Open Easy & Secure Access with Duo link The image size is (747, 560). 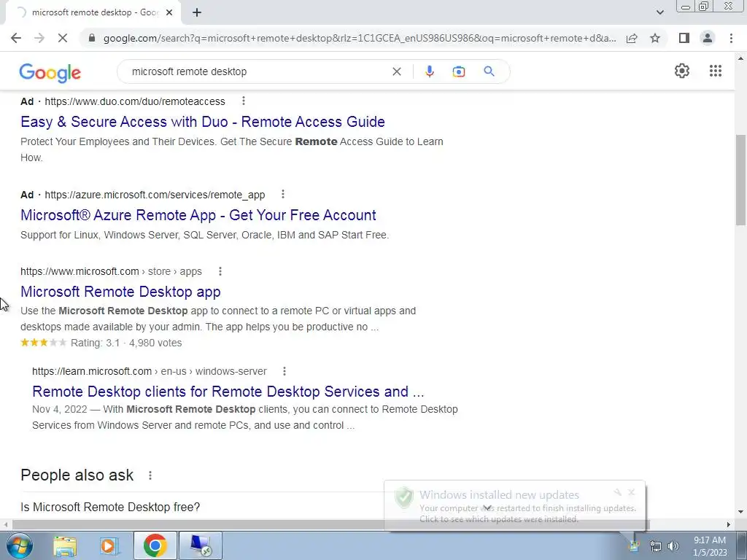(x=203, y=122)
